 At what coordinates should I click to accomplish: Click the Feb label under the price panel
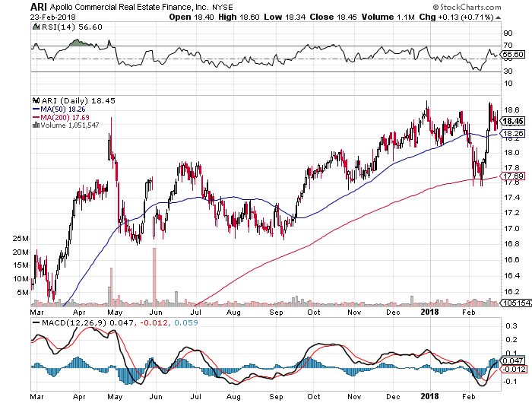[469, 313]
